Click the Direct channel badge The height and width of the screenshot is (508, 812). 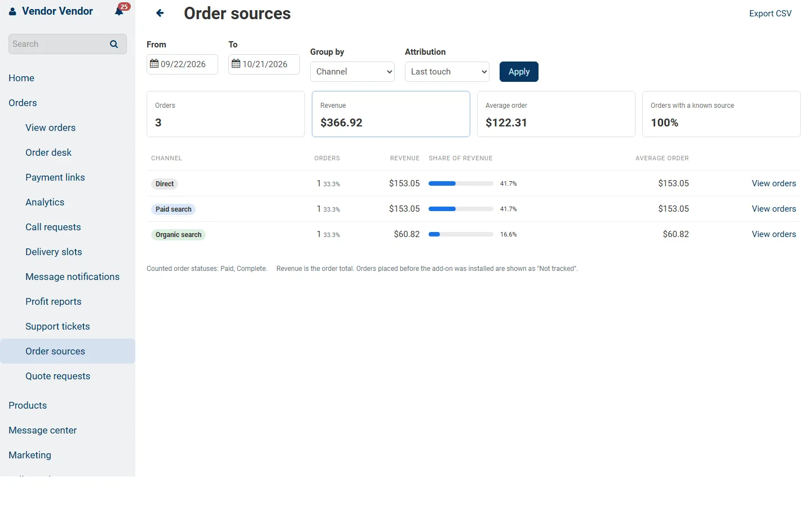click(x=165, y=184)
